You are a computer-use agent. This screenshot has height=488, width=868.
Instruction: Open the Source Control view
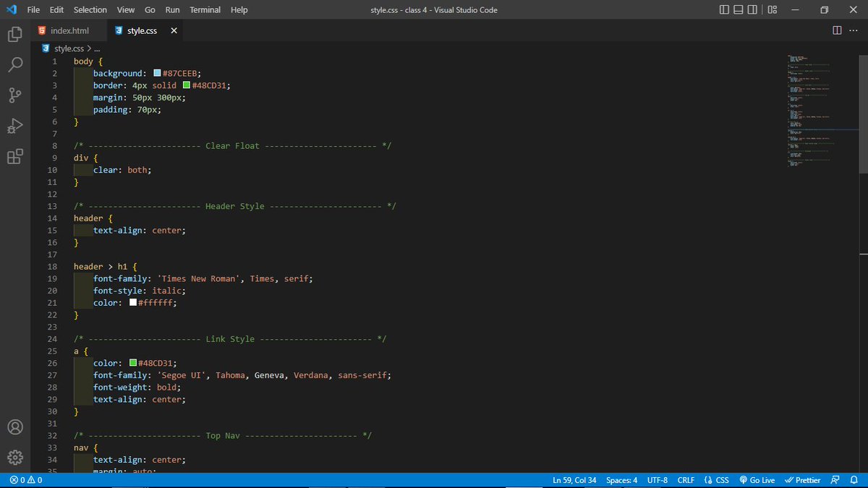click(x=15, y=95)
